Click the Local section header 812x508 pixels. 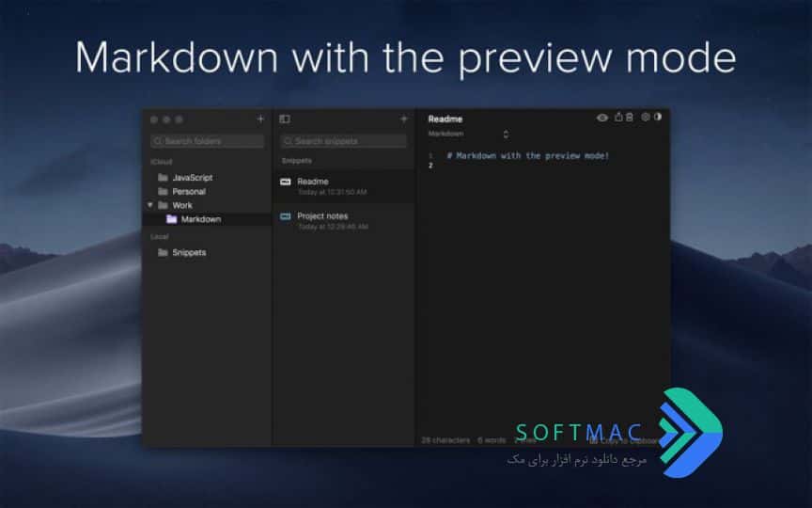point(159,236)
